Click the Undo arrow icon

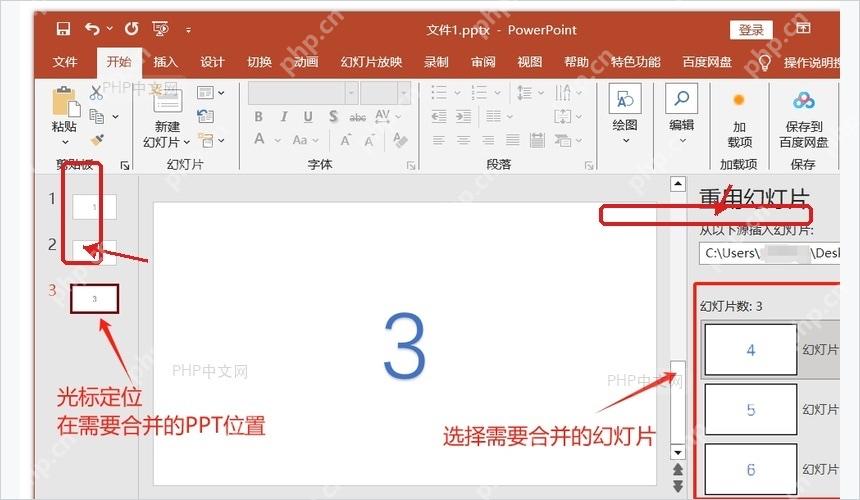pos(93,29)
